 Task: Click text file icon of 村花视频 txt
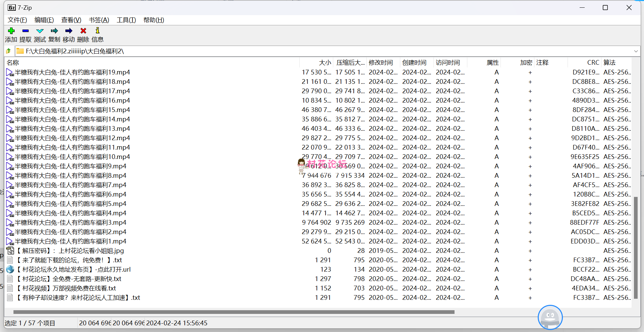tap(10, 288)
